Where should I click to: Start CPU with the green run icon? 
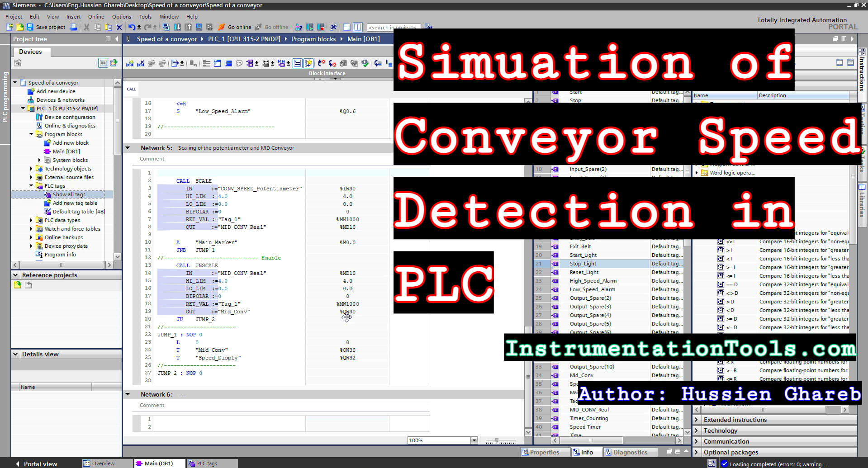coord(310,27)
